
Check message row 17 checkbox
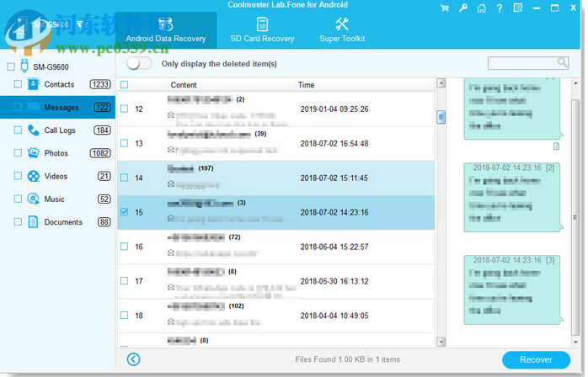click(x=124, y=281)
